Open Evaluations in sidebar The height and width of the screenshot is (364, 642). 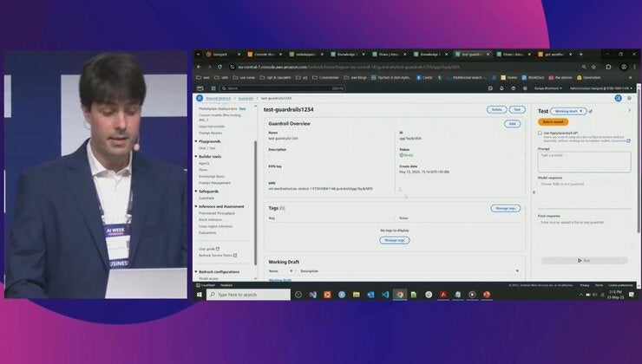pos(207,233)
